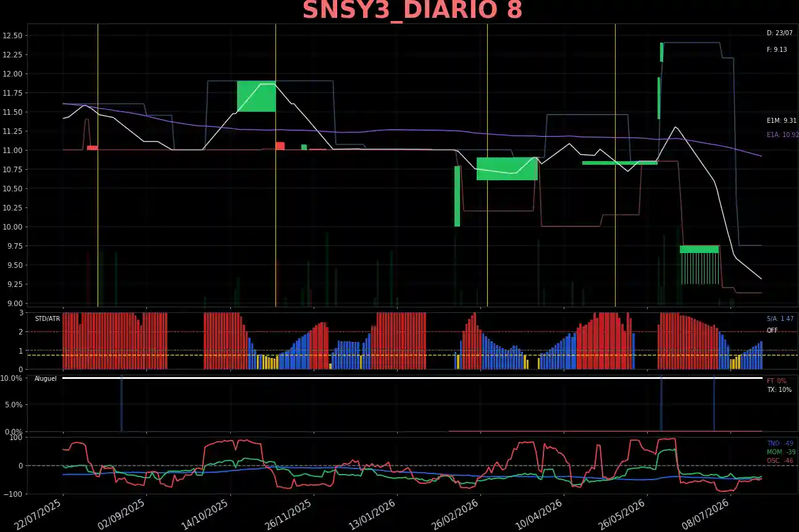Select the red OSC: -46 indicator label
This screenshot has width=799, height=532.
[x=780, y=460]
